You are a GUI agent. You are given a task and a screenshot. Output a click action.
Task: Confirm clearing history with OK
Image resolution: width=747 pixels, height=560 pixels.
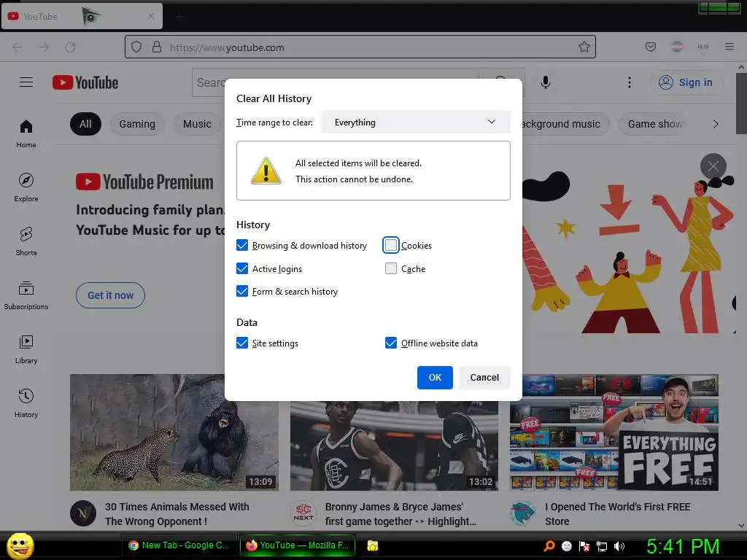click(435, 378)
